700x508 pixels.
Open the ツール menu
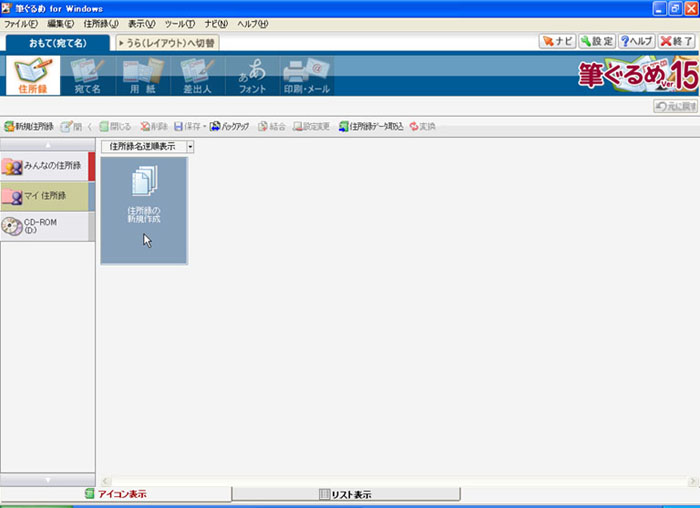(x=180, y=23)
